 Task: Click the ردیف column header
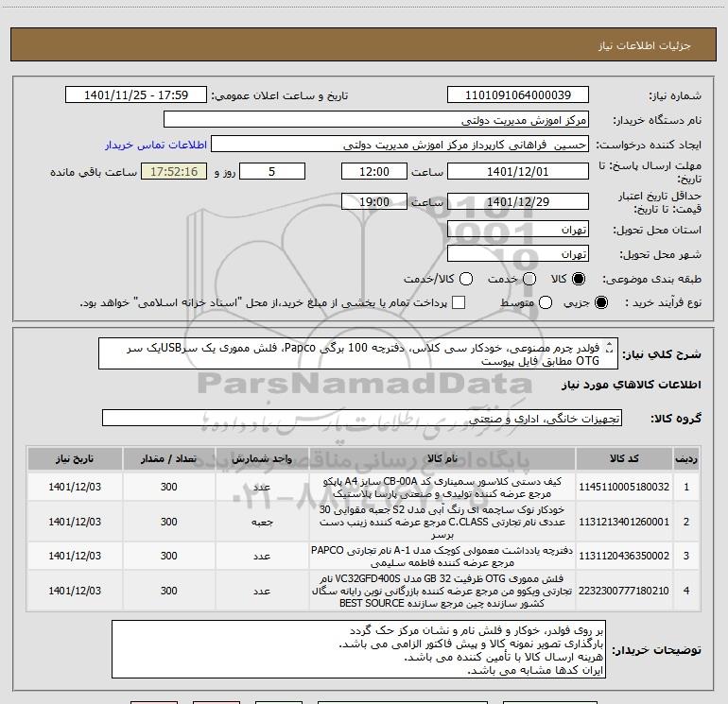686,459
